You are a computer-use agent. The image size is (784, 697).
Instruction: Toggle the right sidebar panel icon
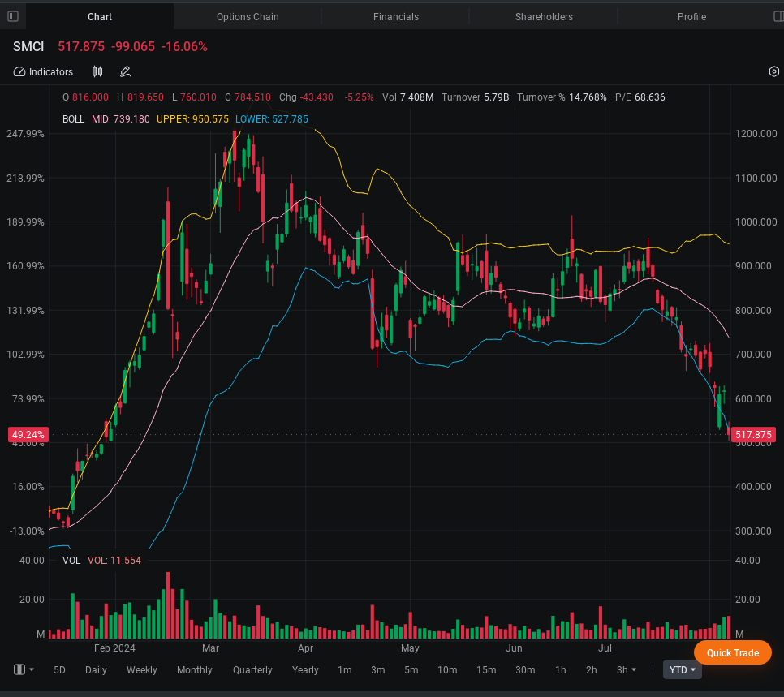click(x=778, y=16)
